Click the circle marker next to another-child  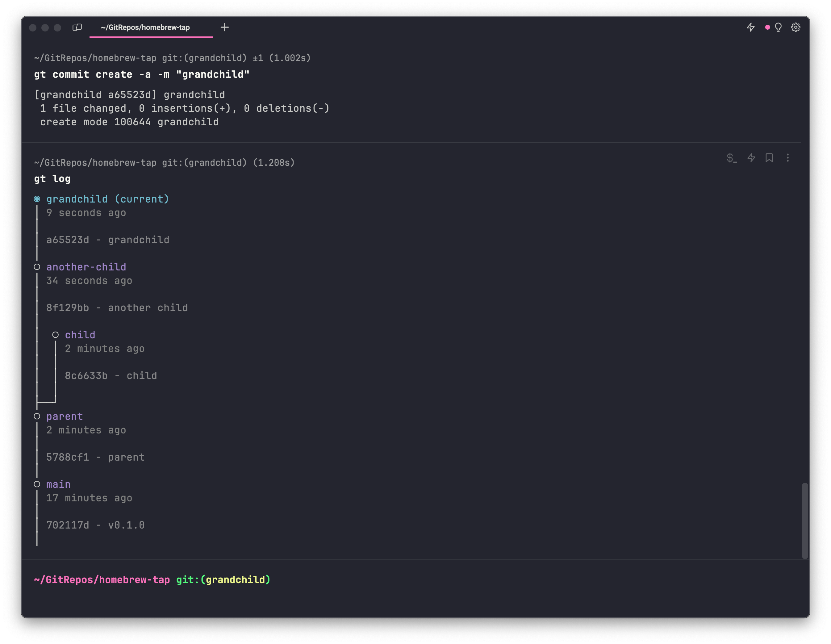coord(37,266)
